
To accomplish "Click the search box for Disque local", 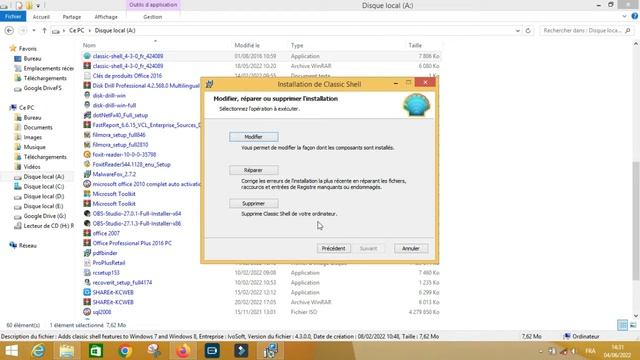I will tap(587, 31).
